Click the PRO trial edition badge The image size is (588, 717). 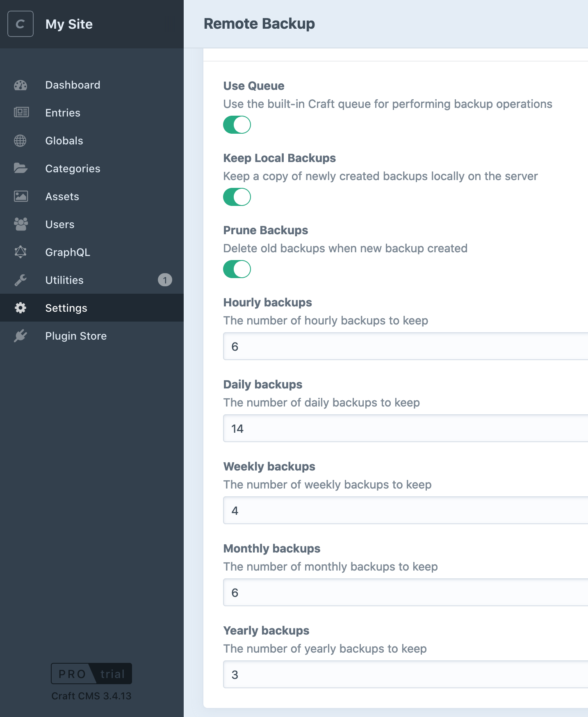pos(91,674)
